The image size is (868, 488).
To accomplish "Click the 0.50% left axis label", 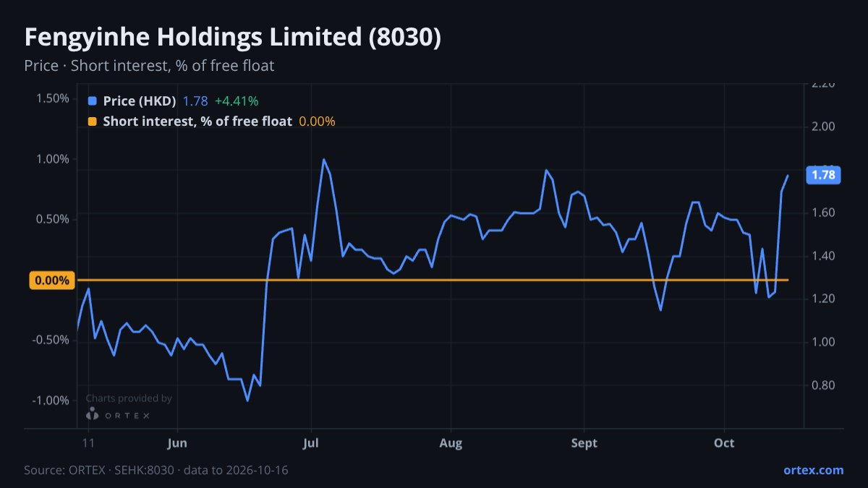I will pos(53,219).
